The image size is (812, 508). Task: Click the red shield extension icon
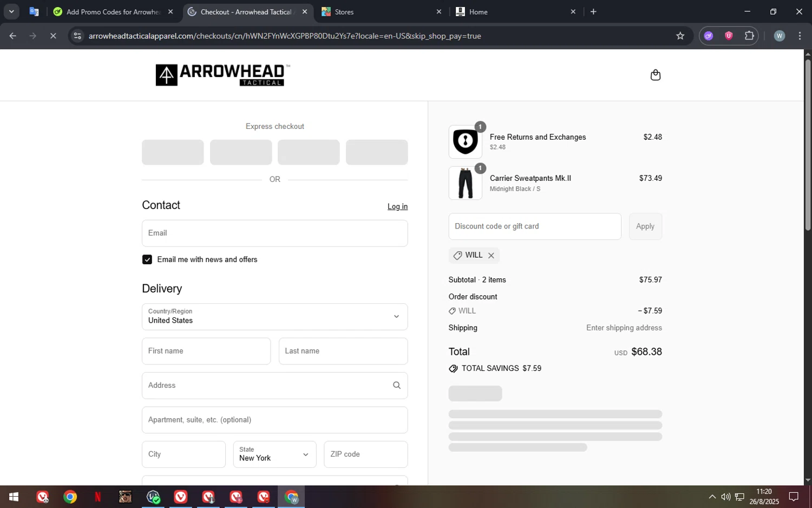729,36
